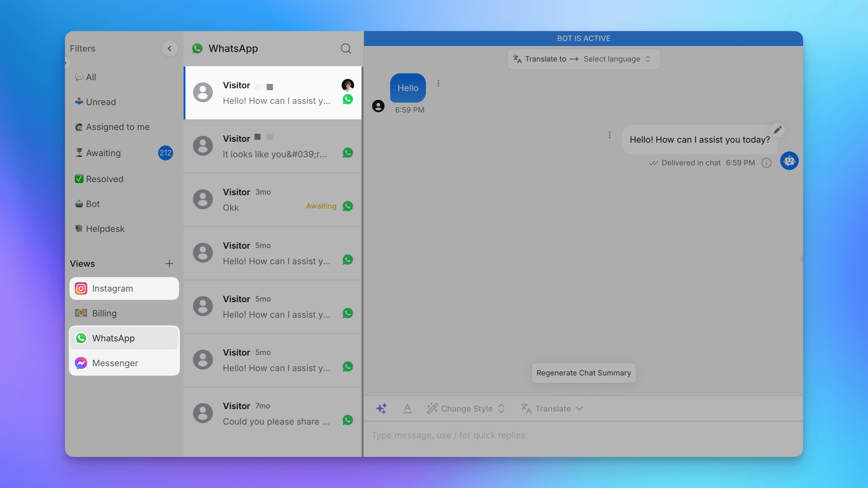
Task: Click the 6:59 PM timestamp under Hello
Action: (x=409, y=110)
